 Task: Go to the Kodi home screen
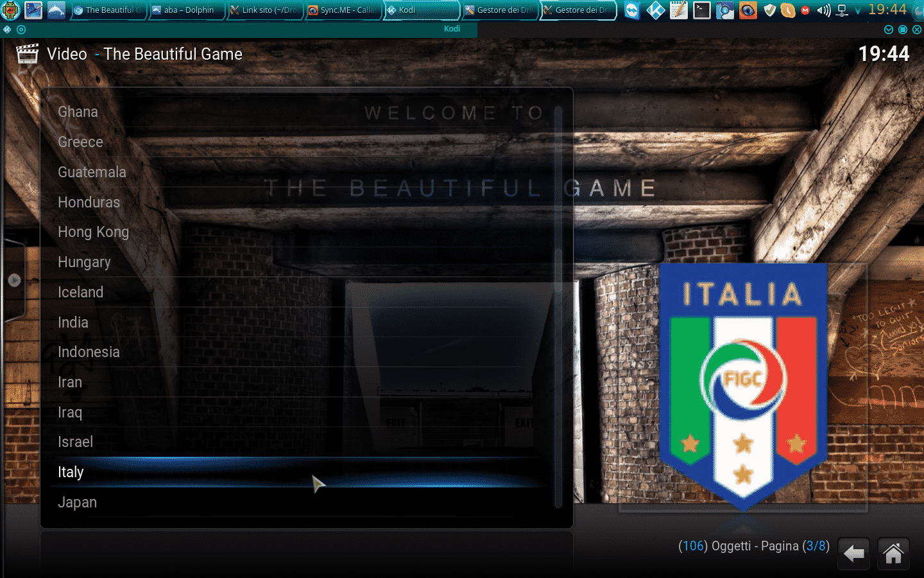893,554
